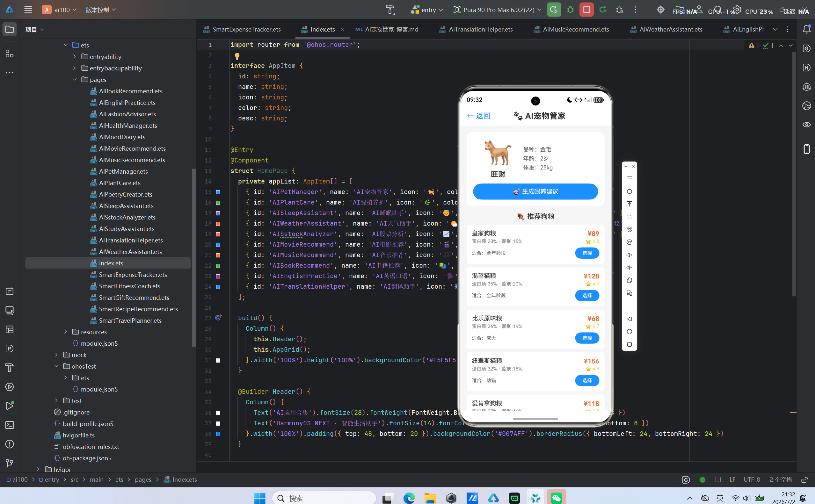Tap 返回 back link in emulator
The height and width of the screenshot is (504, 815).
point(478,116)
